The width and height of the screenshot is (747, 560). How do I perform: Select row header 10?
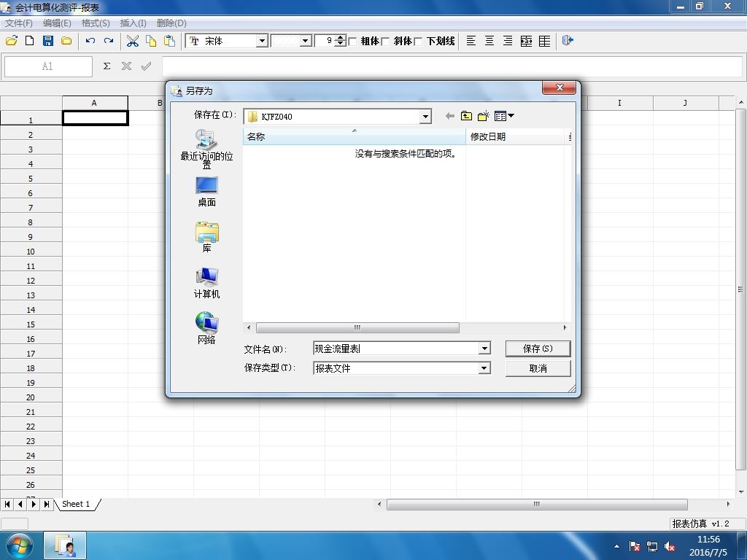(31, 252)
